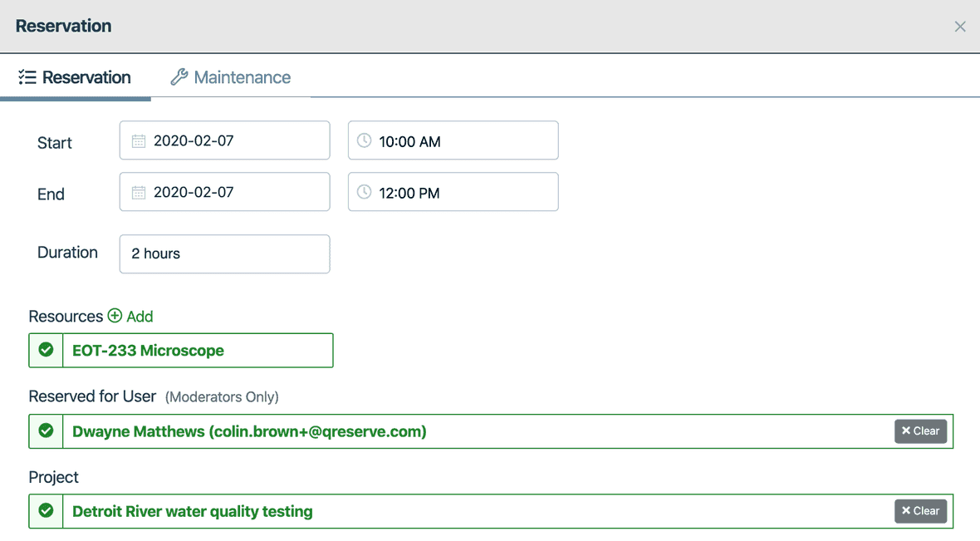This screenshot has height=541, width=980.
Task: Click the list icon on the Reservation tab
Action: (x=27, y=76)
